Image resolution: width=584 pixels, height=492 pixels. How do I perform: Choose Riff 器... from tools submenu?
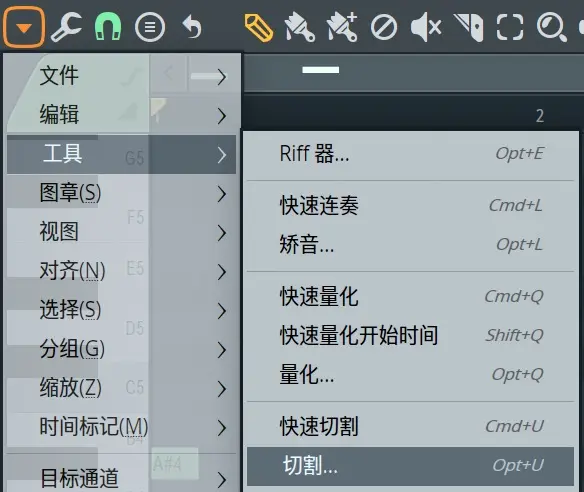(x=410, y=154)
